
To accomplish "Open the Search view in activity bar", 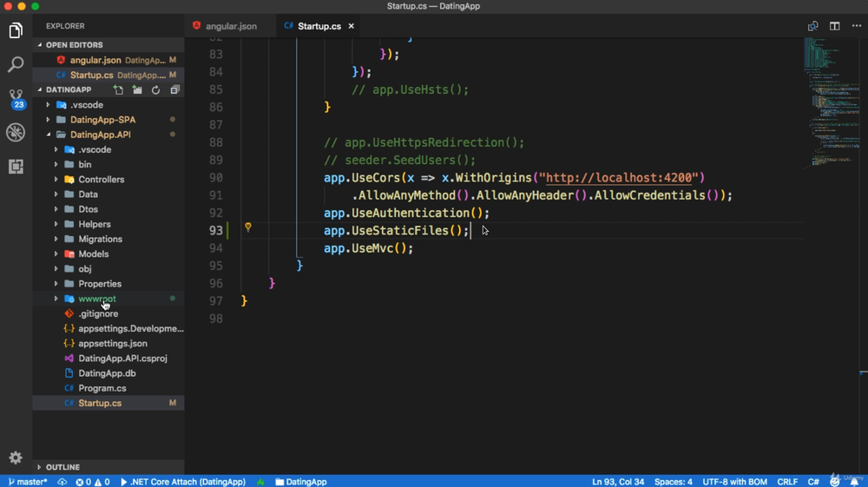I will 16,64.
